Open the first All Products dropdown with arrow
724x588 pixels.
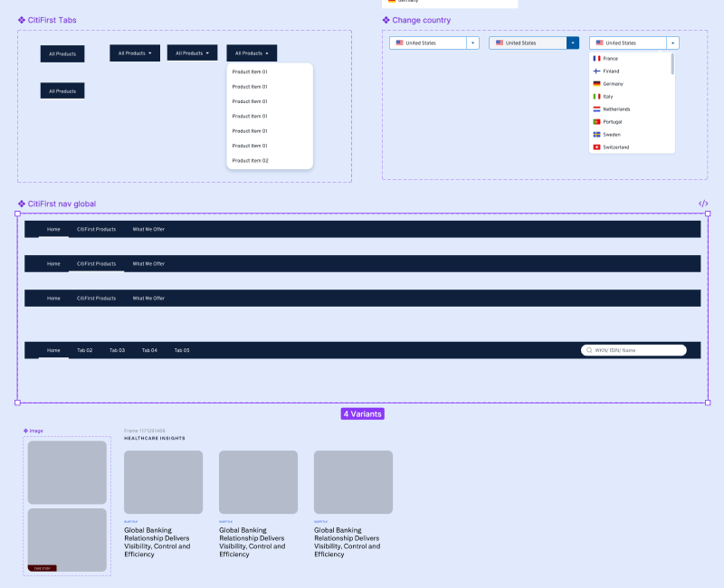tap(135, 53)
